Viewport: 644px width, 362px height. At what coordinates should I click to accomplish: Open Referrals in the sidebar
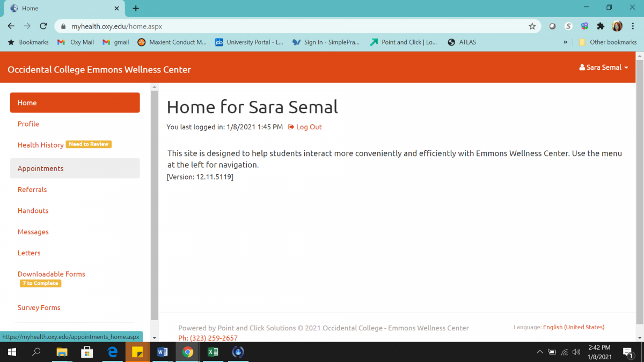point(32,189)
